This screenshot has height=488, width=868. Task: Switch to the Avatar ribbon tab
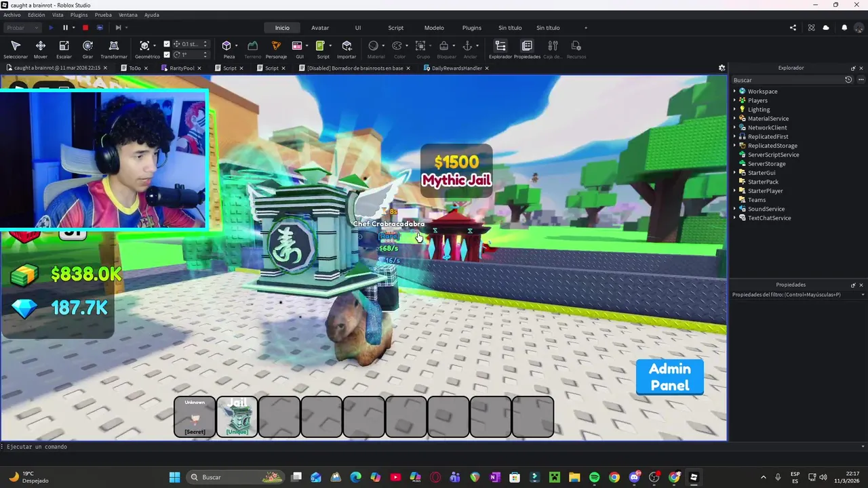point(320,28)
